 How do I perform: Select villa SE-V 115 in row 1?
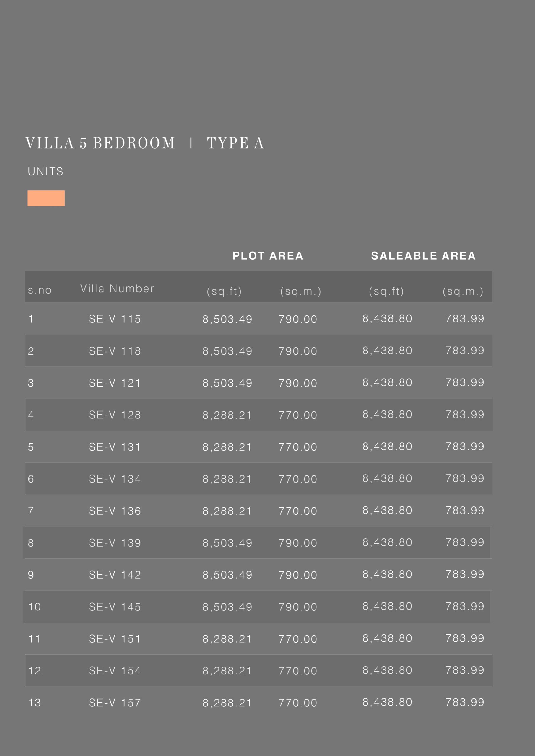(x=115, y=319)
